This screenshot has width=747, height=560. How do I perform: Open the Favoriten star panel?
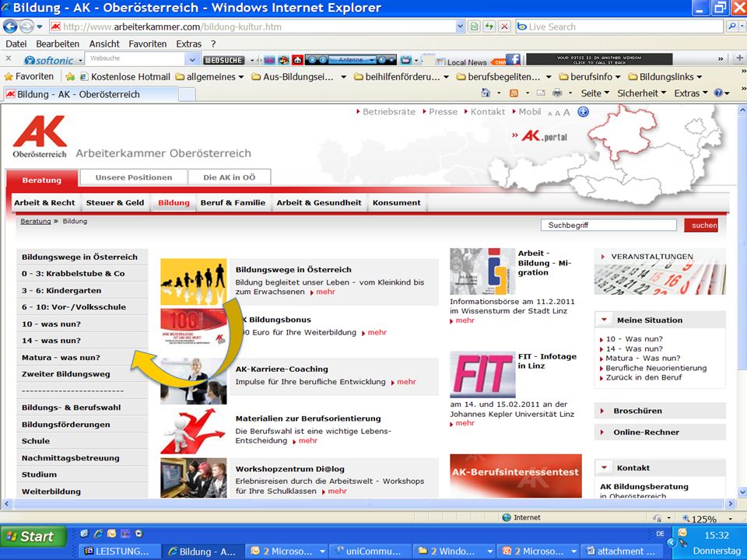tap(29, 77)
